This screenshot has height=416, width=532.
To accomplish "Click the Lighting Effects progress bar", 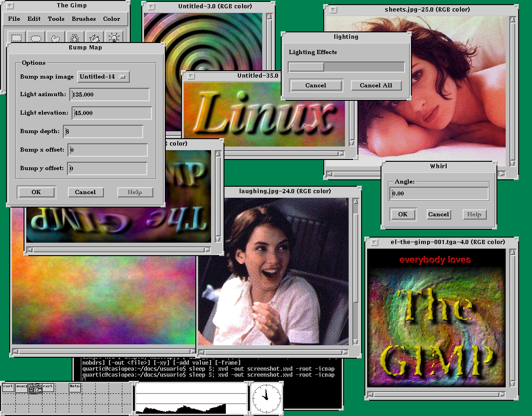I will click(346, 67).
